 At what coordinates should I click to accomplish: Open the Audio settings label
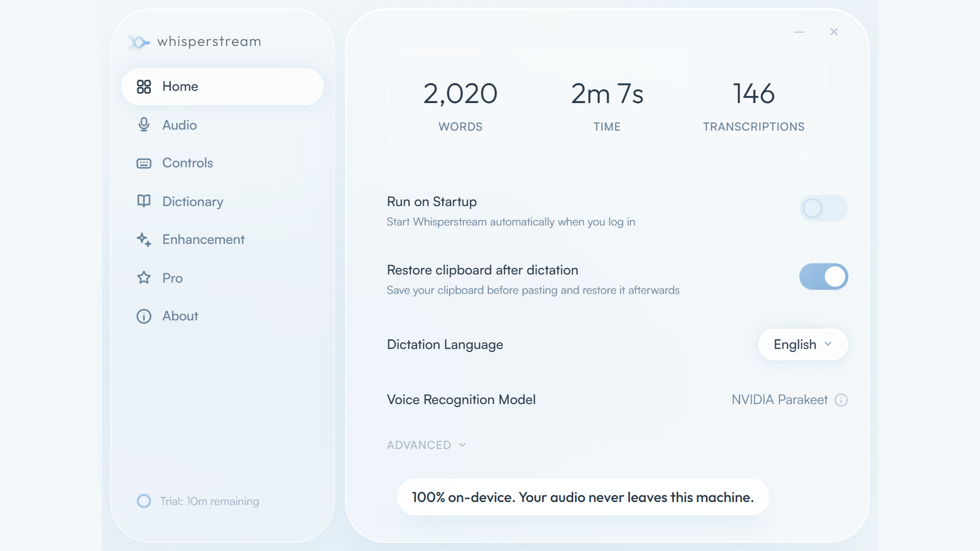(180, 125)
